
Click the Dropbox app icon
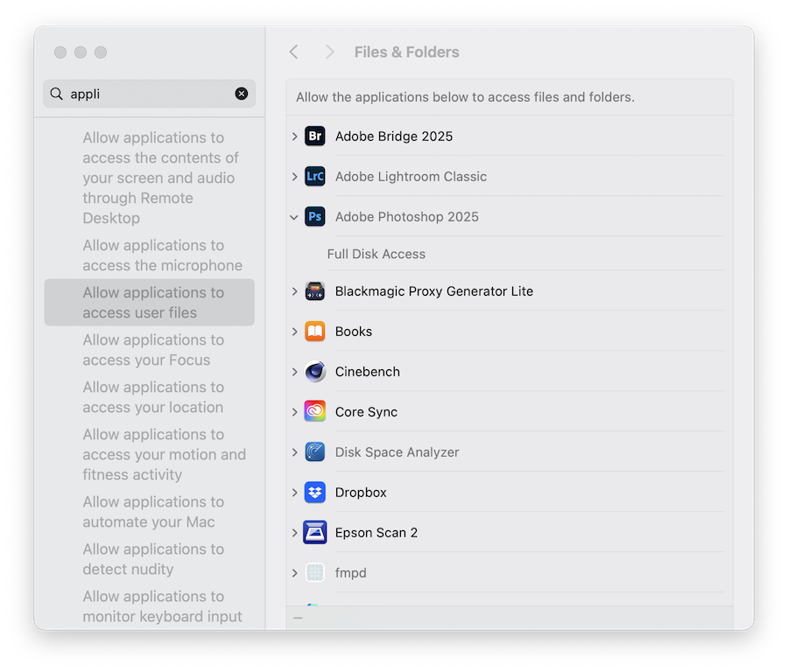click(x=314, y=493)
